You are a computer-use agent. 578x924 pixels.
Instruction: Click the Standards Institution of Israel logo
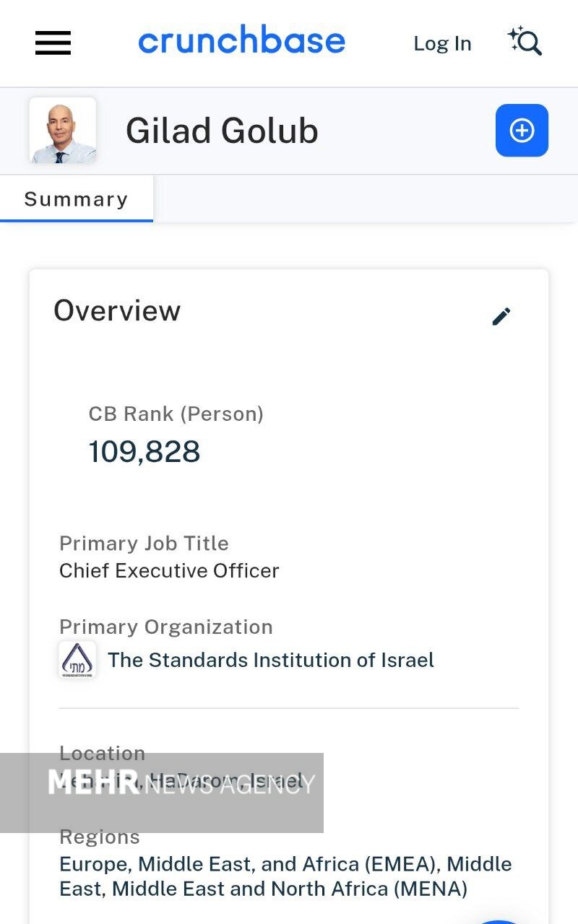click(x=77, y=659)
